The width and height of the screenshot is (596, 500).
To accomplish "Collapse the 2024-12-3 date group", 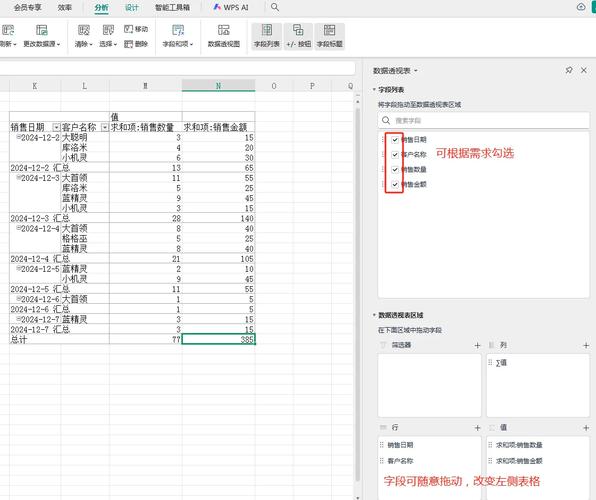I will pyautogui.click(x=18, y=178).
